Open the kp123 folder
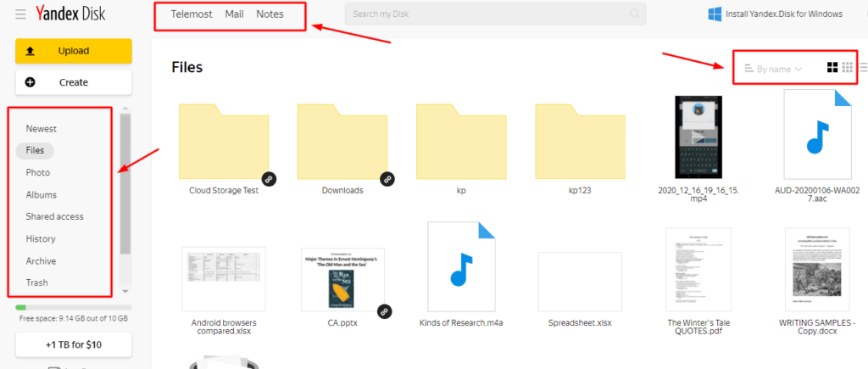 point(580,141)
